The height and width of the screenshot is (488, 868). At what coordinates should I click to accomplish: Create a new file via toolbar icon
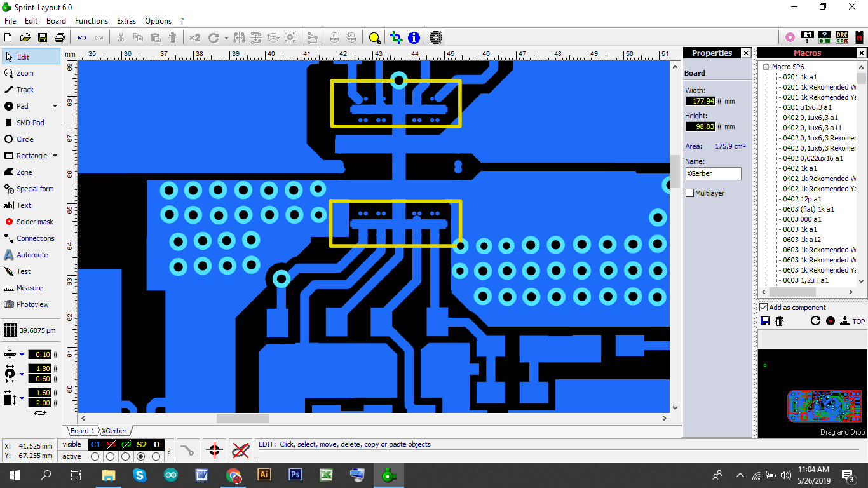tap(8, 37)
